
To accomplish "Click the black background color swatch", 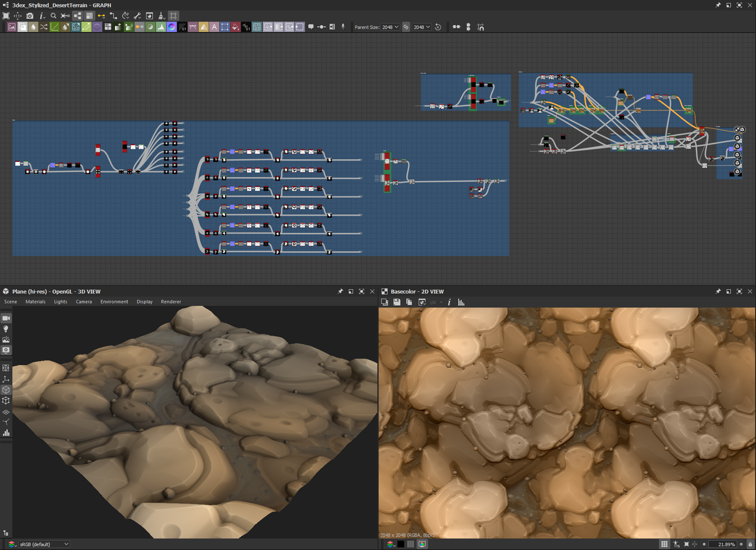I will tap(401, 544).
